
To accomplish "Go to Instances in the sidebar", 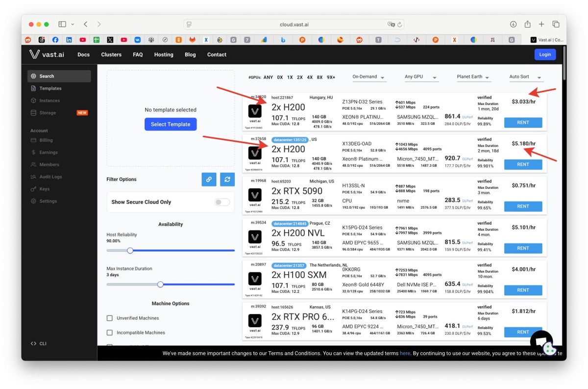I will (x=49, y=101).
